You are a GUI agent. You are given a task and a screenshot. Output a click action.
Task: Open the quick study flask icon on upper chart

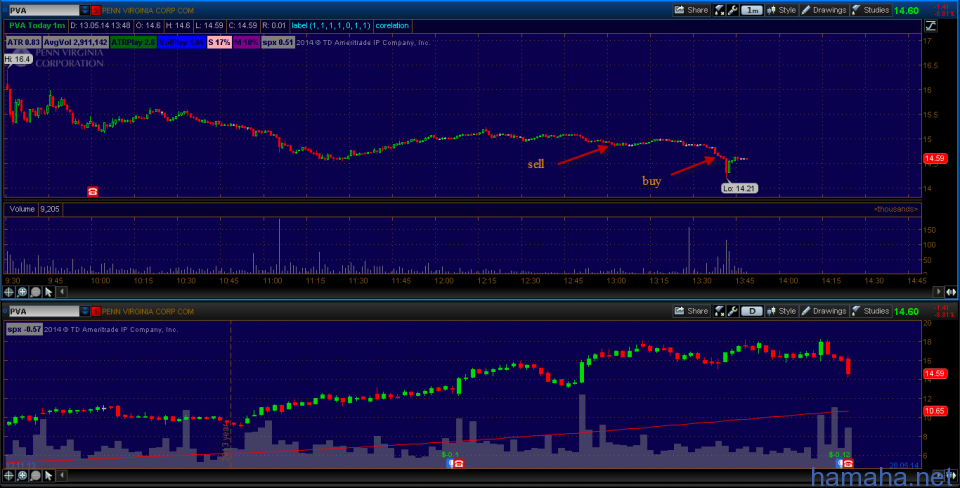click(719, 10)
